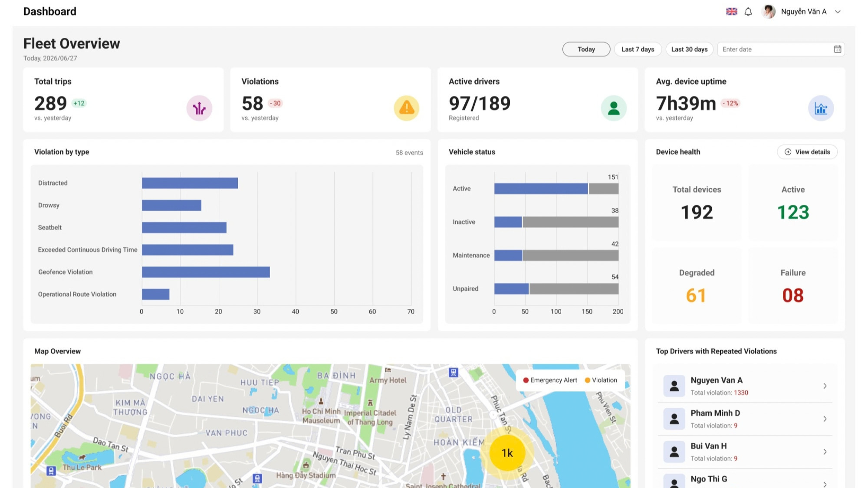Click the Degraded 61 card
The height and width of the screenshot is (488, 868).
click(x=697, y=286)
